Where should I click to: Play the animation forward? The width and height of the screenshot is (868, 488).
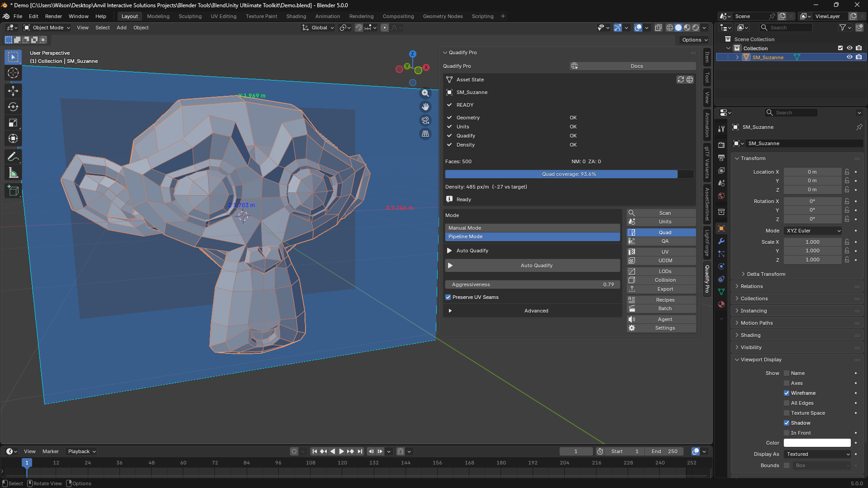pos(342,451)
